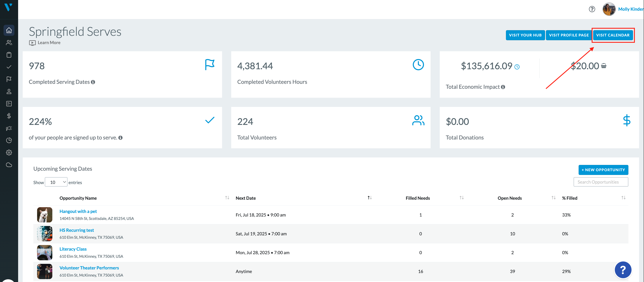Open the pie chart reports sidebar icon
Screen dimensions: 644x282
pos(9,140)
